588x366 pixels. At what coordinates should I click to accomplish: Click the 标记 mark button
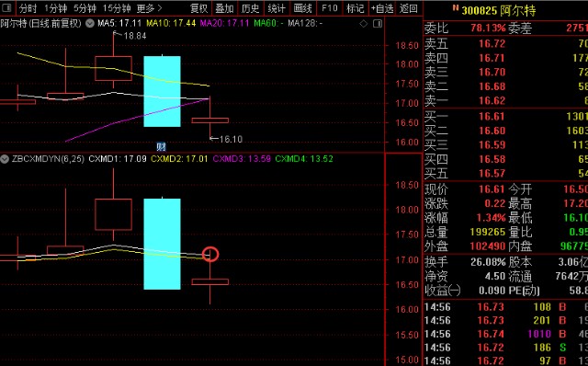tap(355, 8)
